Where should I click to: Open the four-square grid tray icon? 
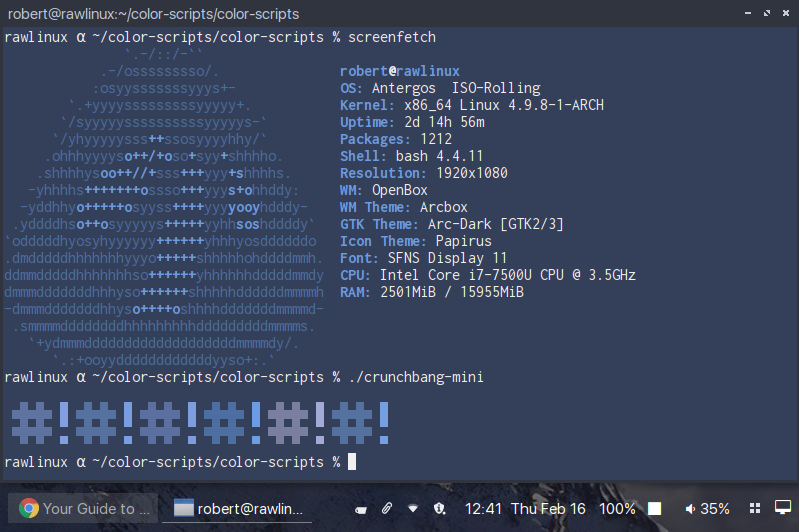pyautogui.click(x=755, y=508)
